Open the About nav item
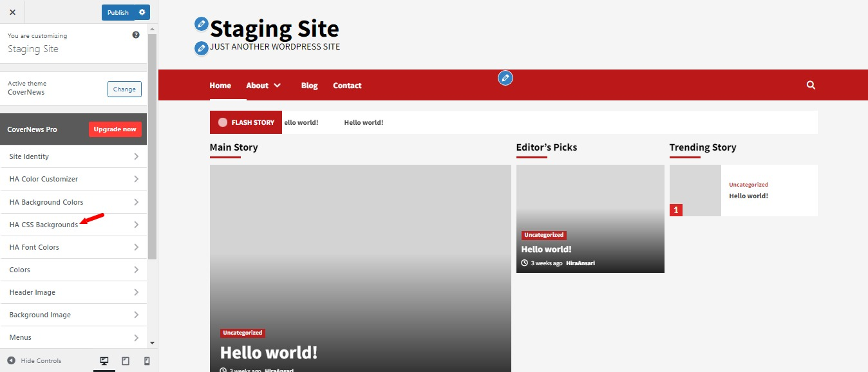The width and height of the screenshot is (868, 372). [257, 86]
